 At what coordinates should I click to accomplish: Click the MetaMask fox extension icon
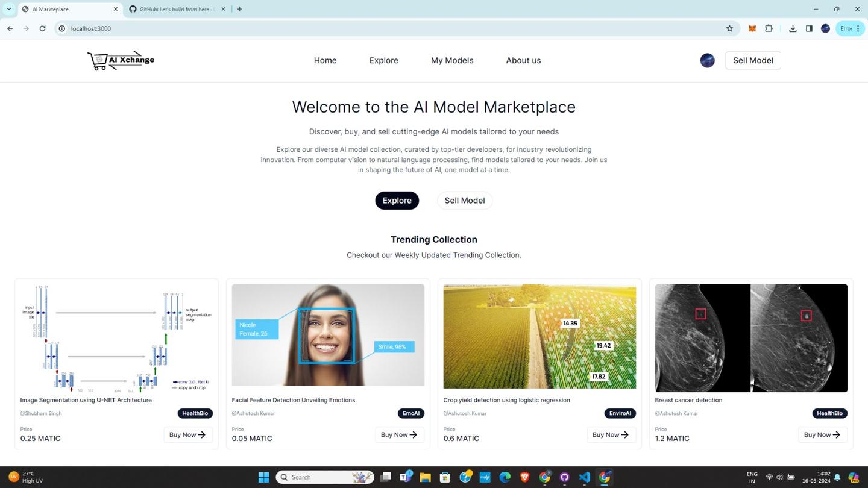pyautogui.click(x=752, y=28)
